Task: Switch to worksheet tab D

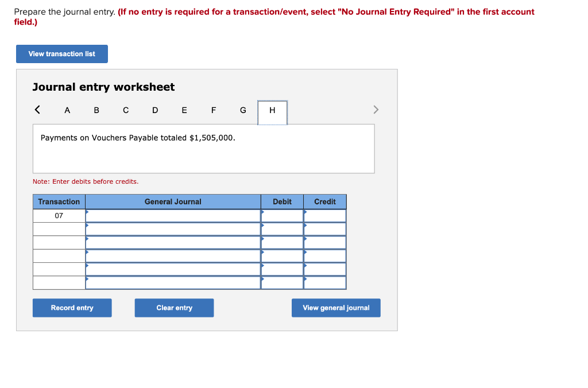Action: (155, 110)
